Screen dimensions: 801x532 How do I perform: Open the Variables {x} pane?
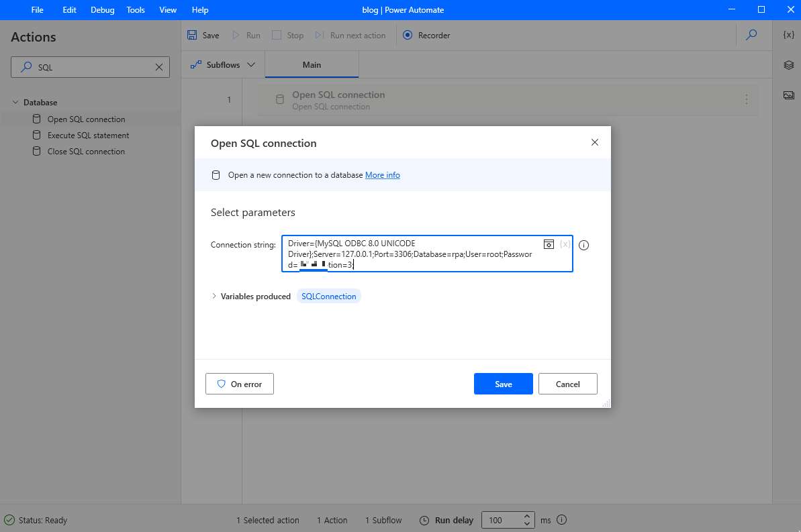pyautogui.click(x=788, y=35)
